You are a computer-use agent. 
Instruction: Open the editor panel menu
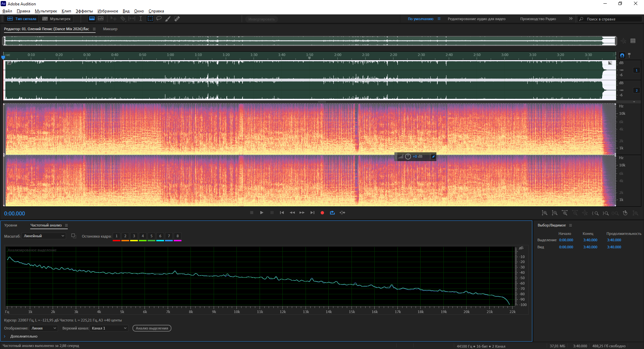(94, 29)
